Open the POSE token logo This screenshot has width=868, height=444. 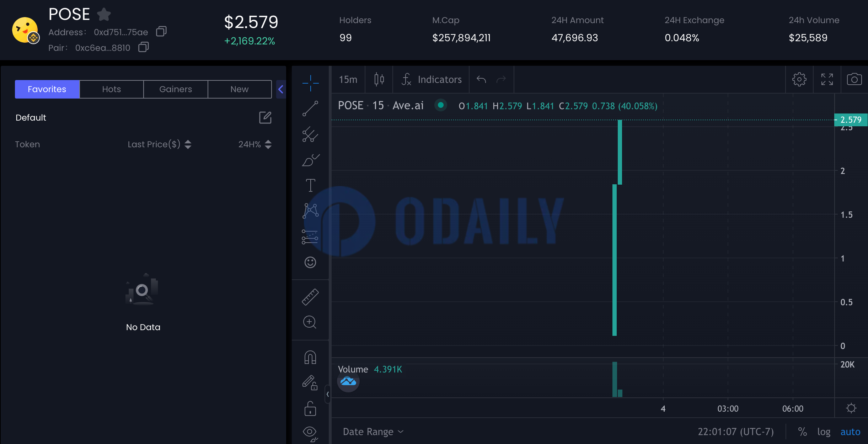click(x=25, y=30)
